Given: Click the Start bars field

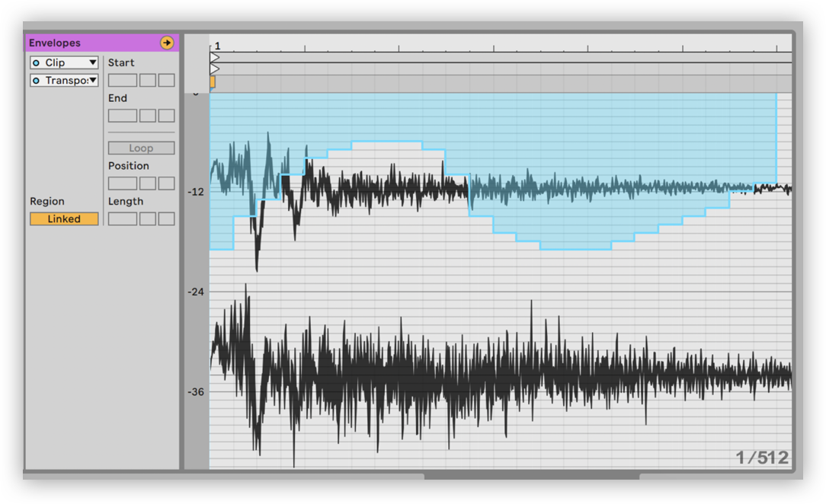Looking at the screenshot, I should 122,80.
